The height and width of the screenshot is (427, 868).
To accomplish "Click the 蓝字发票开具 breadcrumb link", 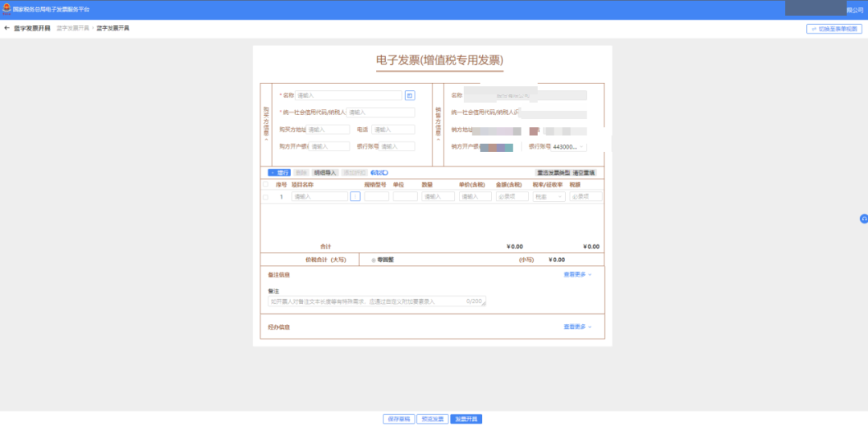I will click(72, 28).
